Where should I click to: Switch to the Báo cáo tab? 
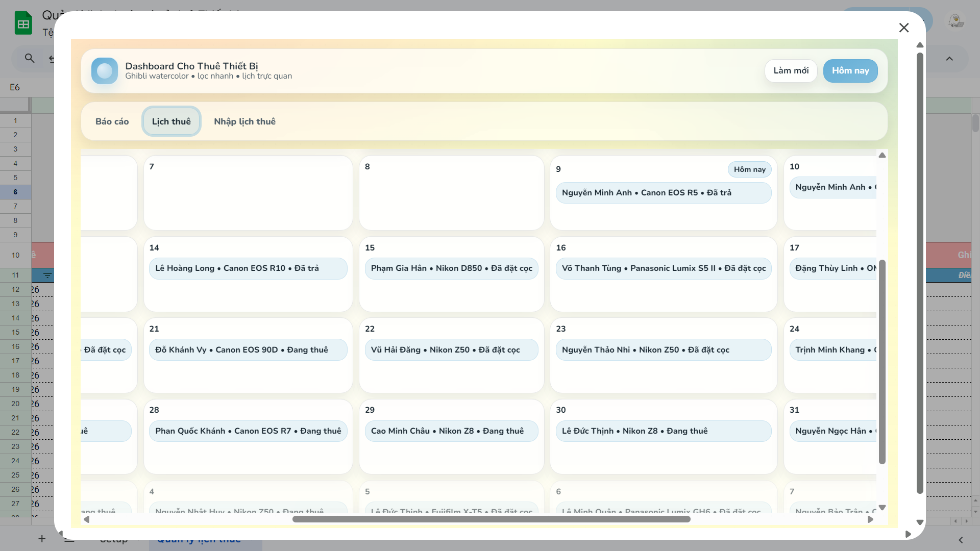112,121
